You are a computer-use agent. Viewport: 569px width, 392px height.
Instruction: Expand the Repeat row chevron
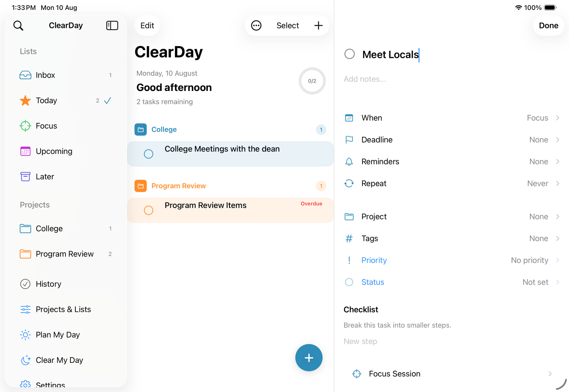tap(558, 183)
